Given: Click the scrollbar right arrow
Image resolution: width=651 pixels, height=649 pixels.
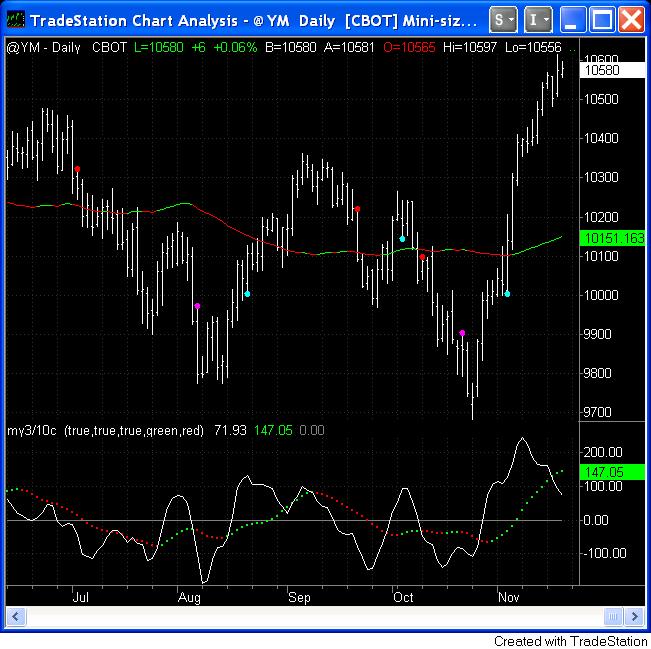Looking at the screenshot, I should [x=634, y=616].
